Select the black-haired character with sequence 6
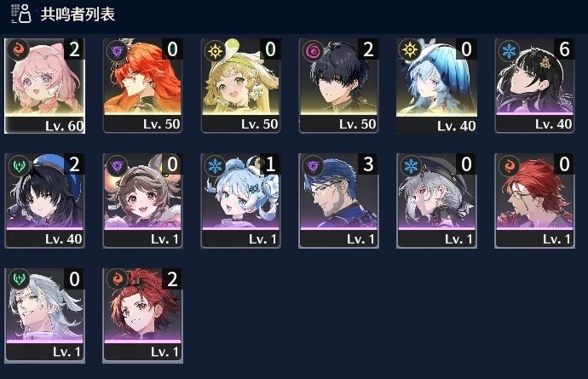The width and height of the screenshot is (588, 379). tap(534, 86)
